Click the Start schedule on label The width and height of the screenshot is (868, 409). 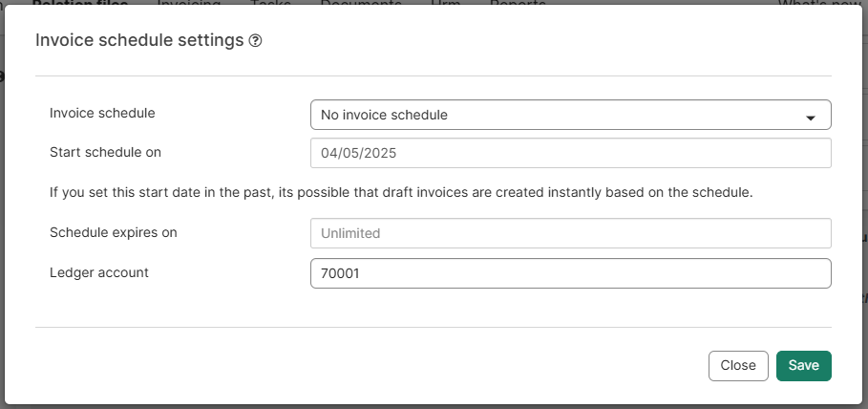(x=110, y=151)
